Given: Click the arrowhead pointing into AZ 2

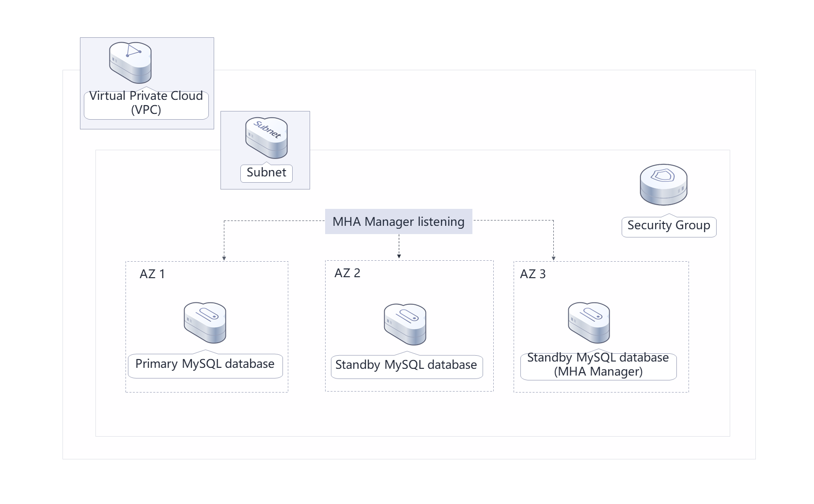Looking at the screenshot, I should pos(399,255).
